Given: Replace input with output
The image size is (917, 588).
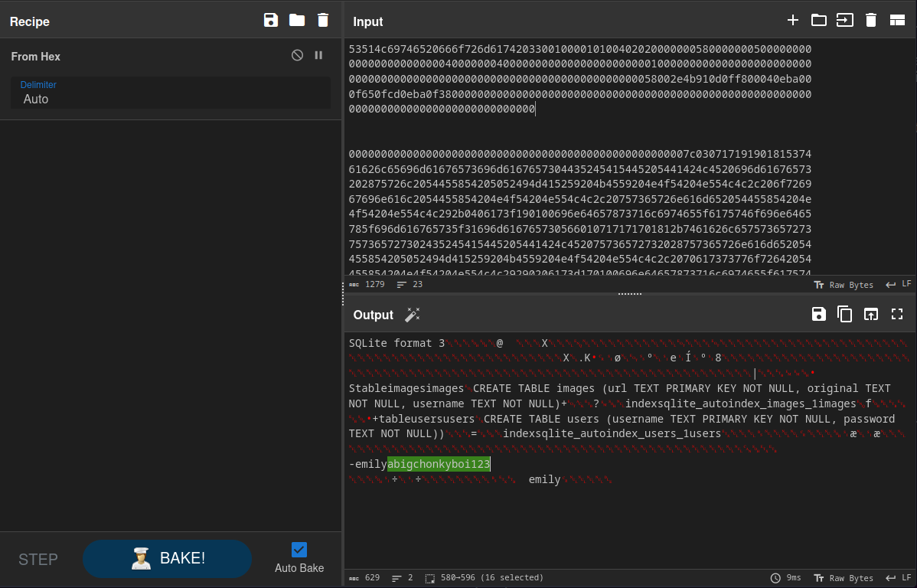Looking at the screenshot, I should pos(871,314).
